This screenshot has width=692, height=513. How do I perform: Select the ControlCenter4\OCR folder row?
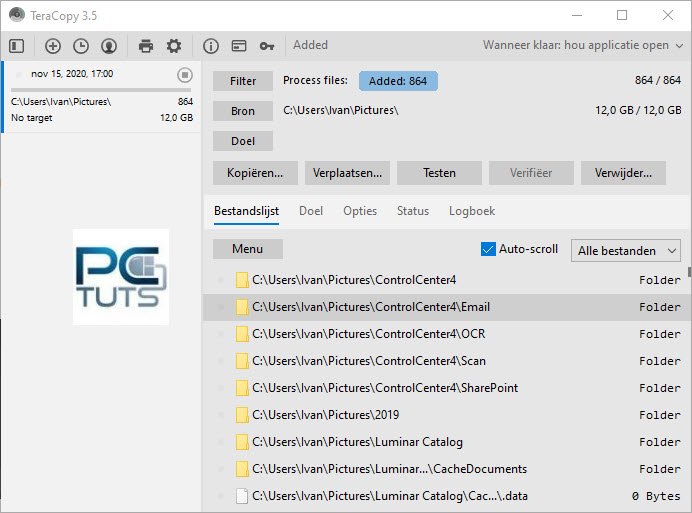pos(368,334)
